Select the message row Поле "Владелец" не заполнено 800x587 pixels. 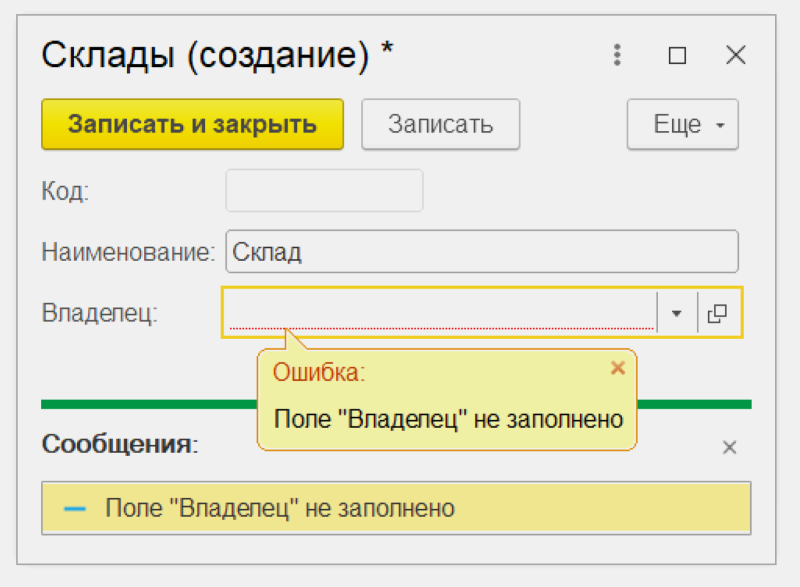(396, 508)
